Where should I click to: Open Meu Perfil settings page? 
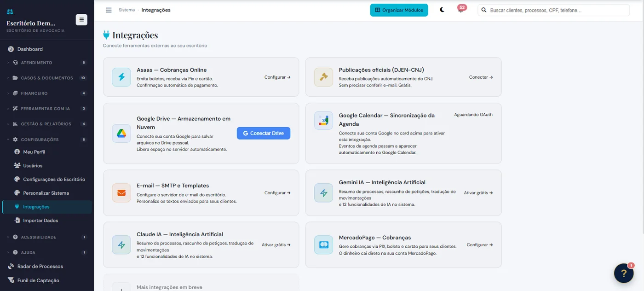(47, 152)
